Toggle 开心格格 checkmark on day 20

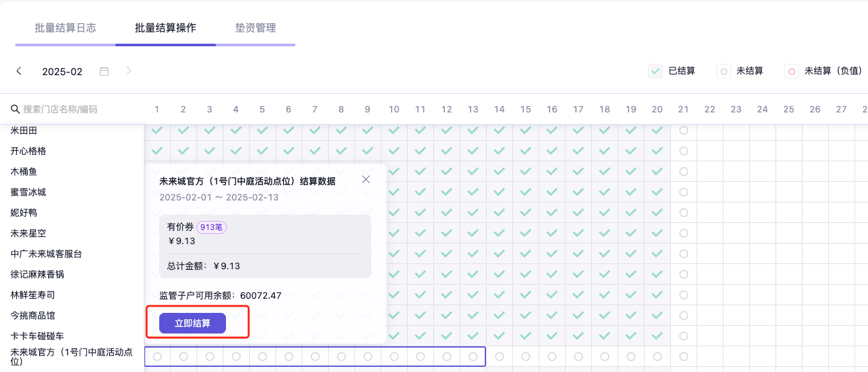coord(657,151)
